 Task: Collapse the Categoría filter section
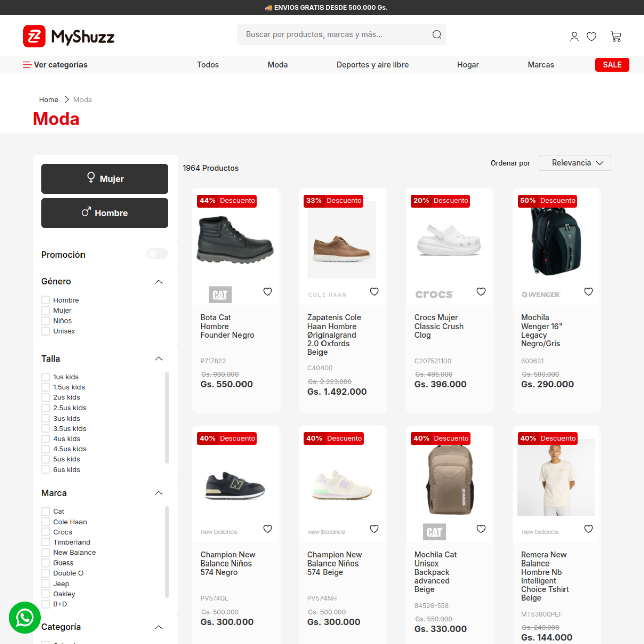(159, 627)
